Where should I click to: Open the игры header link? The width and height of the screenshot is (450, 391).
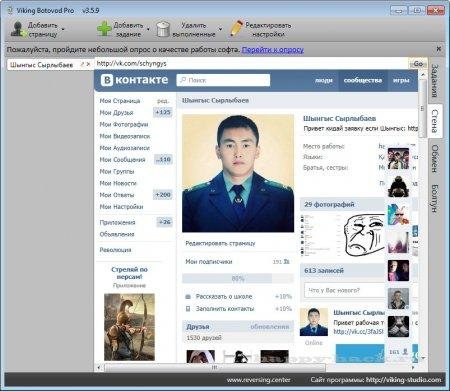(401, 80)
